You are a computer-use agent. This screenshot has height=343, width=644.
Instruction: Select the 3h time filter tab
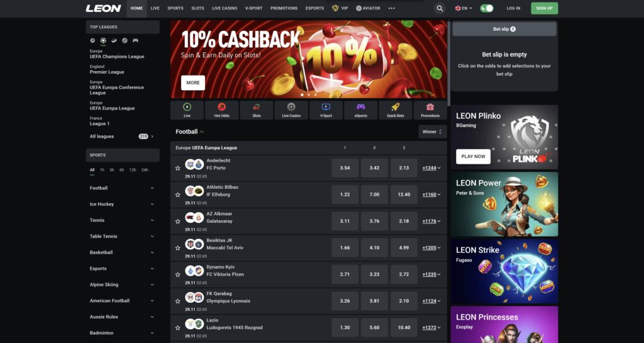pos(112,170)
